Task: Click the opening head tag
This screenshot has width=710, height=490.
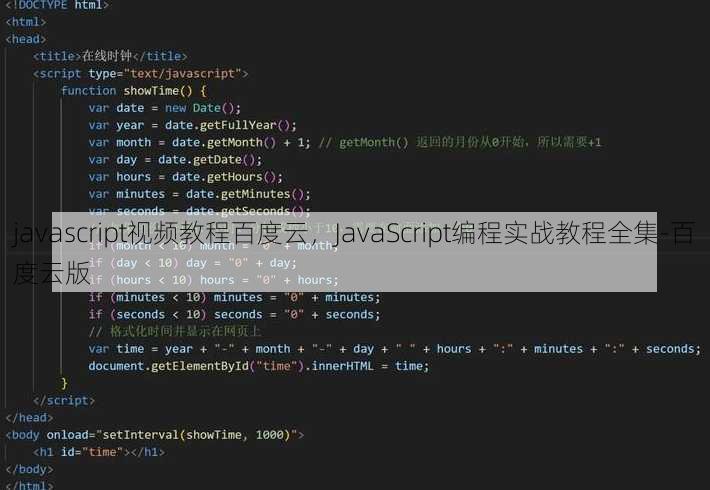Action: [26, 39]
